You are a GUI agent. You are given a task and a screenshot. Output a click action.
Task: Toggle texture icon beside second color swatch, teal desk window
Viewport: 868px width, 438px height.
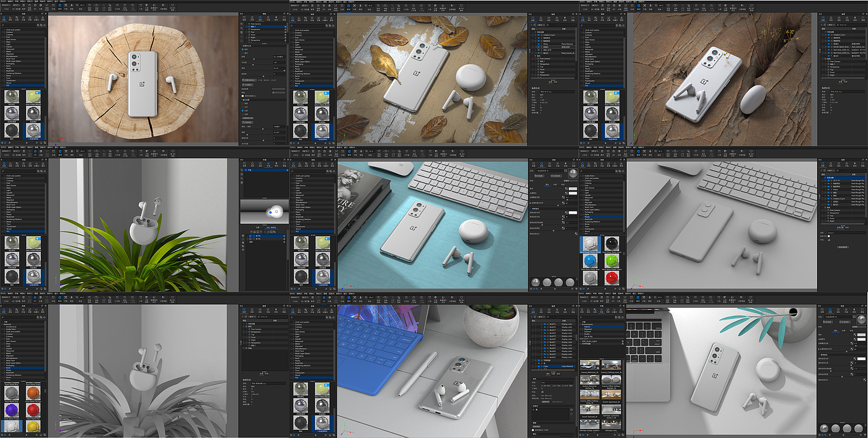coord(566,193)
